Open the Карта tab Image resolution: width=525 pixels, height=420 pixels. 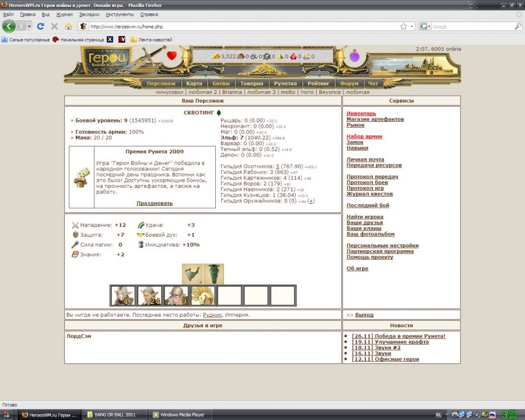coord(194,83)
